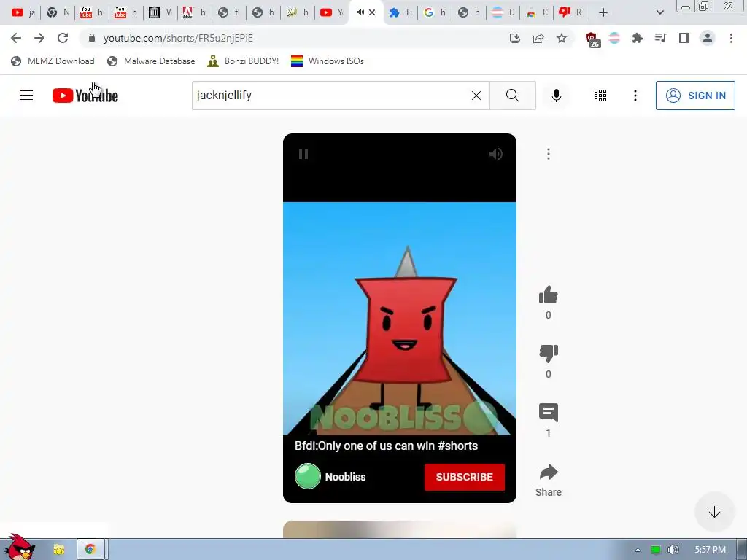Open a new browser tab
This screenshot has height=560, width=747.
603,12
